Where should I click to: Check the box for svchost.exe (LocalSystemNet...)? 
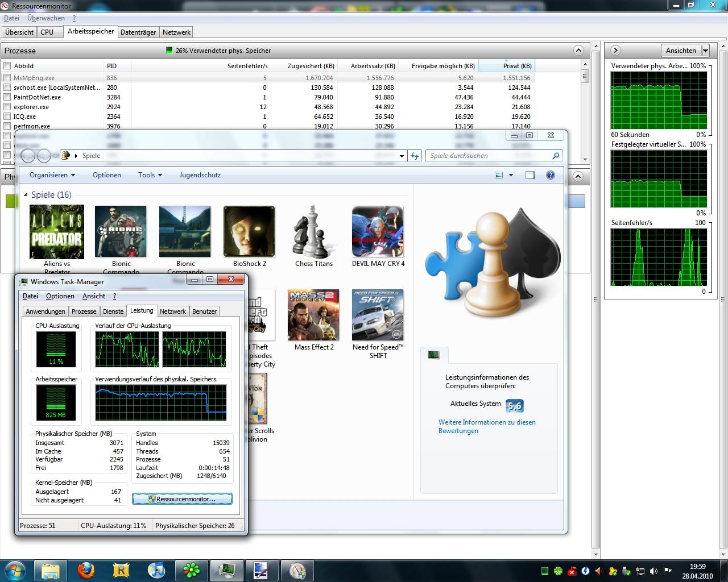7,88
